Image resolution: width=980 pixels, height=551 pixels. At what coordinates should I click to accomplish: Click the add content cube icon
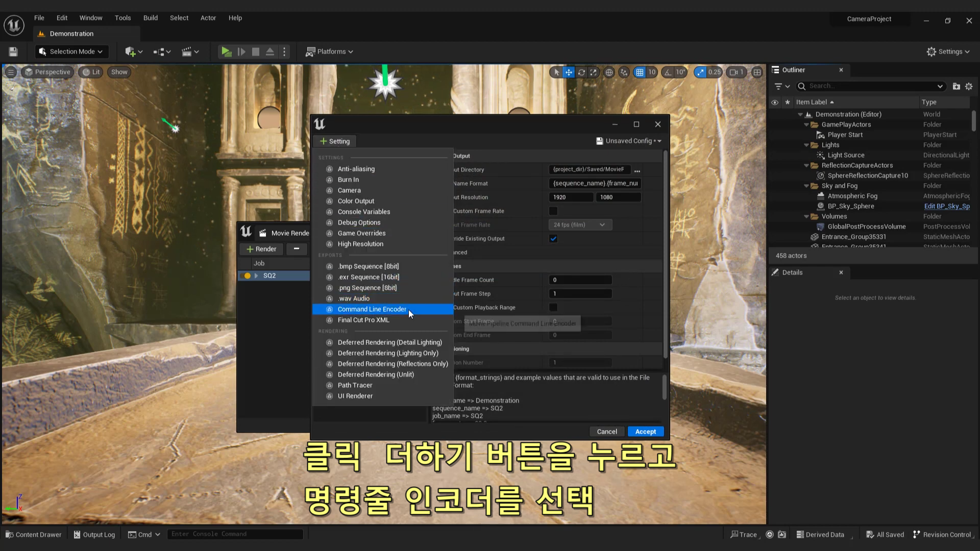click(131, 52)
